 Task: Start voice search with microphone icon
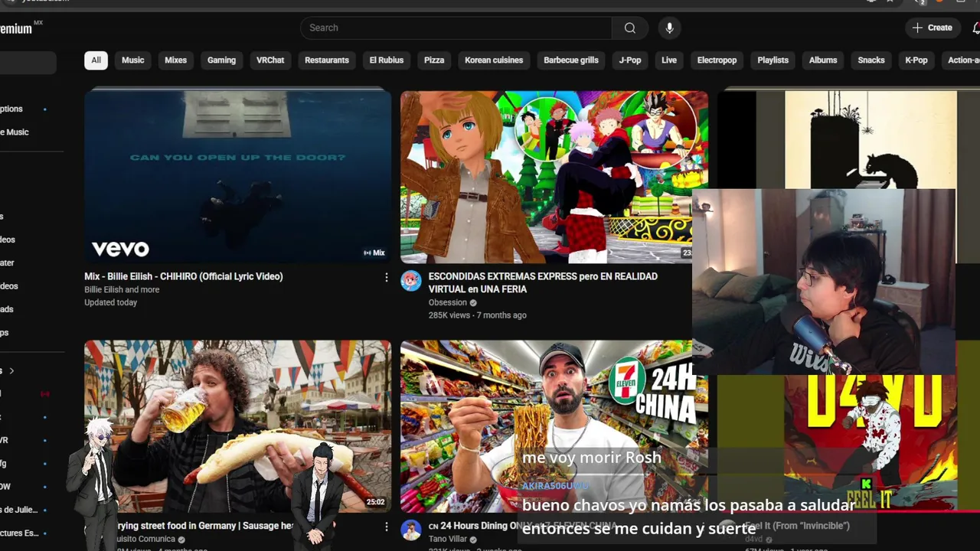point(669,28)
